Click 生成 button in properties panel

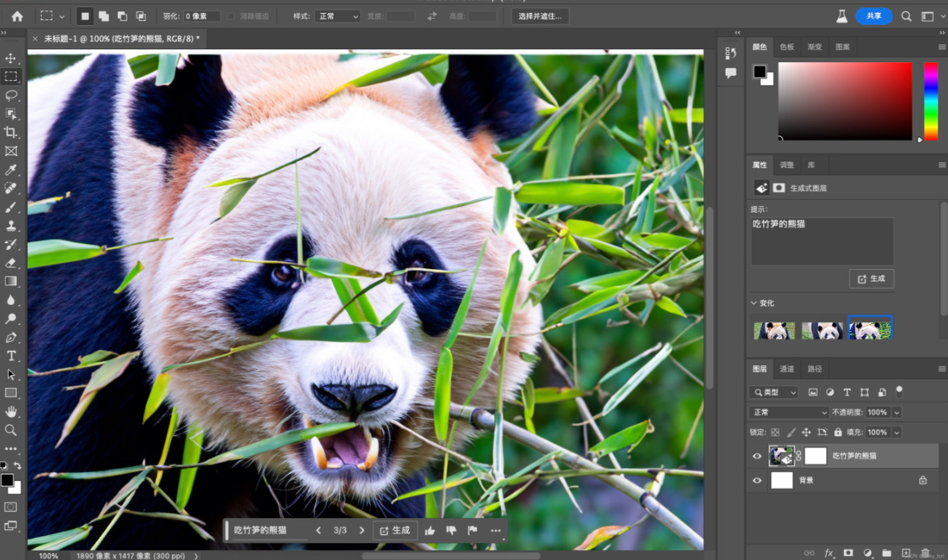click(871, 279)
